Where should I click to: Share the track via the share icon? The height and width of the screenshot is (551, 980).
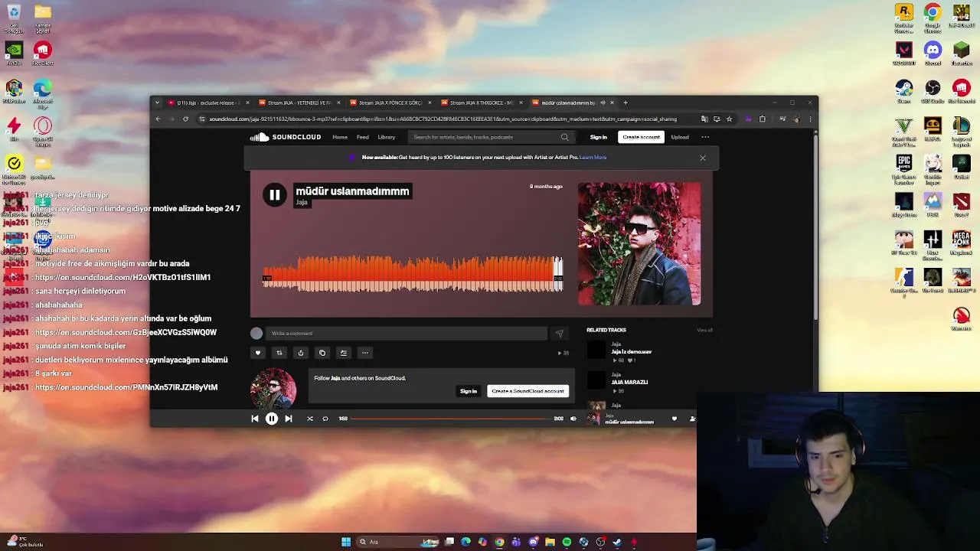[x=301, y=353]
